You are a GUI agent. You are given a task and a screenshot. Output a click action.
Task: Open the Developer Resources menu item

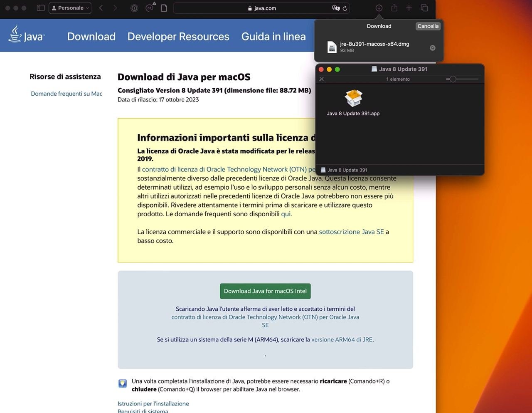[x=178, y=37]
